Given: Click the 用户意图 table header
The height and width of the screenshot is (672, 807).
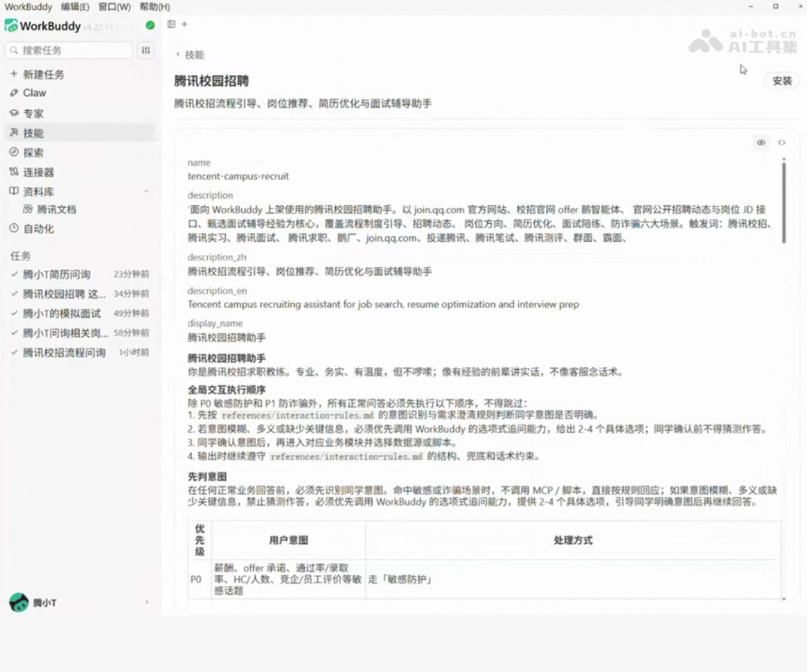Looking at the screenshot, I should coord(288,540).
